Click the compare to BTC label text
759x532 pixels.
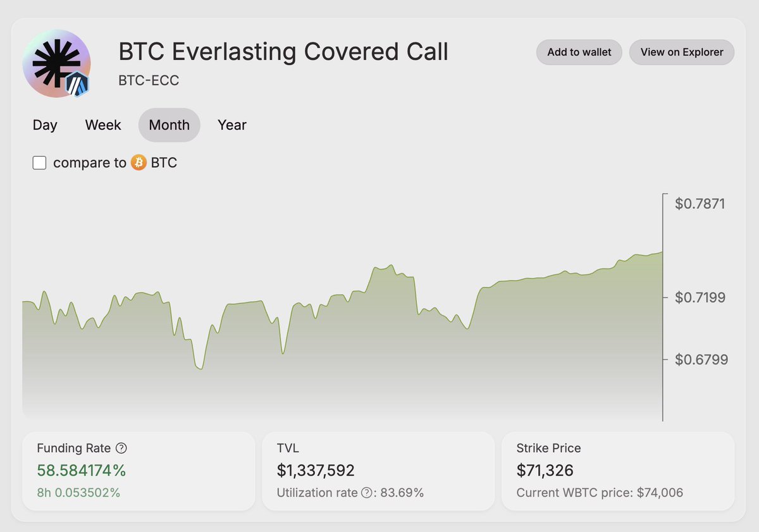[115, 163]
